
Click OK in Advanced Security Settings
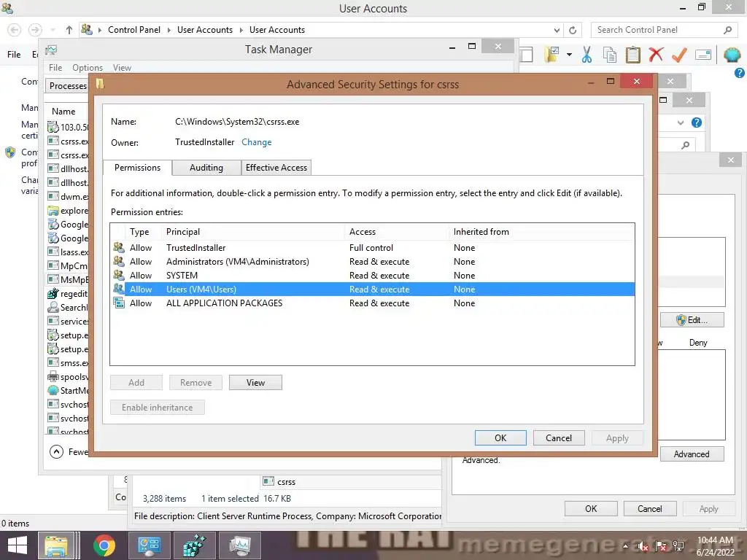[x=500, y=438]
